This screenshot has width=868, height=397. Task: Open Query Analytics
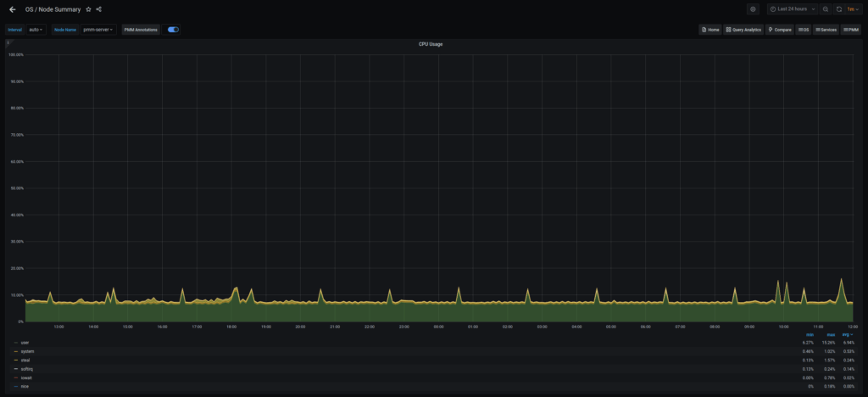[x=743, y=30]
